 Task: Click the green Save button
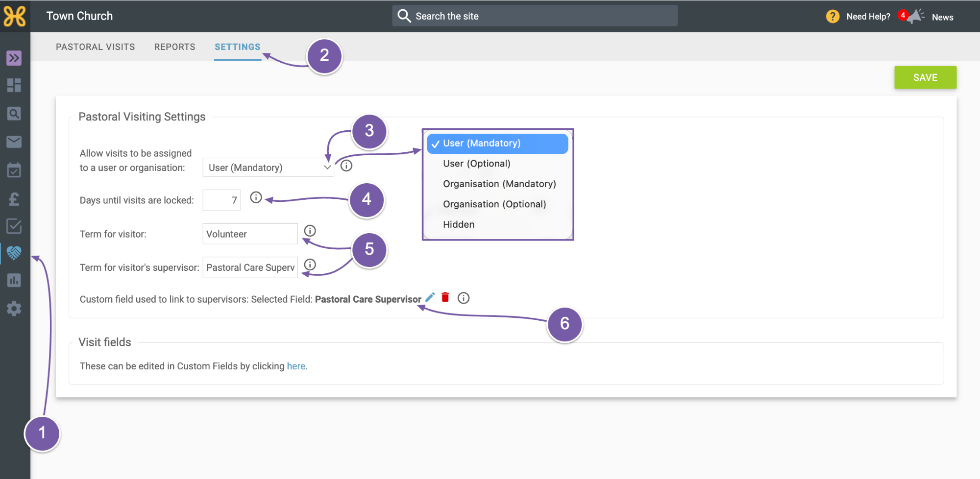[925, 77]
